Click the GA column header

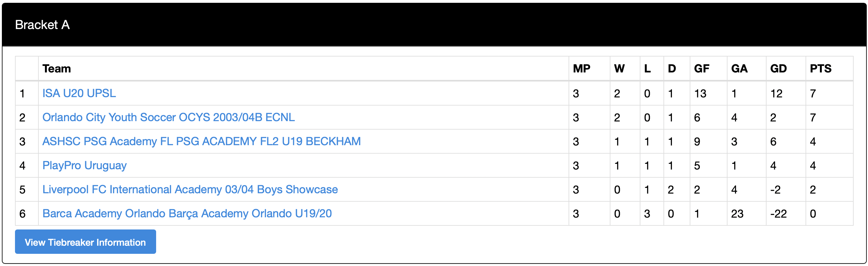tap(739, 68)
